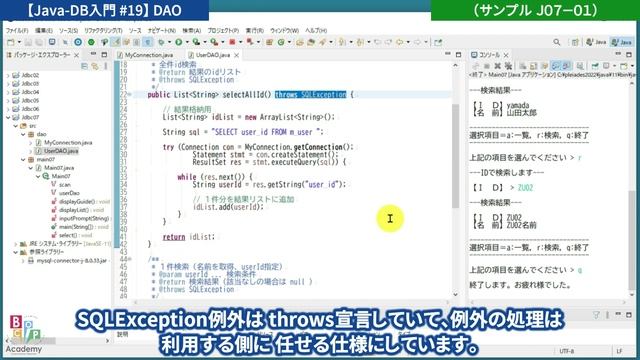Click the Package Explorer view menu dots

(x=106, y=66)
